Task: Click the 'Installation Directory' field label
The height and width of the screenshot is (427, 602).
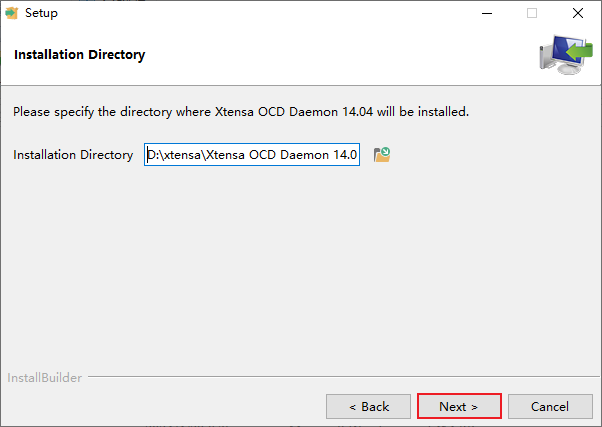Action: [73, 155]
